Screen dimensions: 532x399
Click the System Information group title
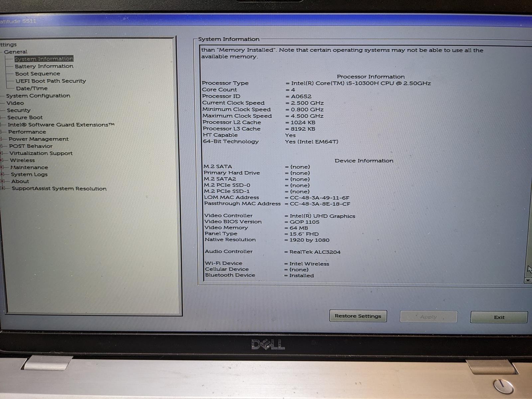pos(229,39)
